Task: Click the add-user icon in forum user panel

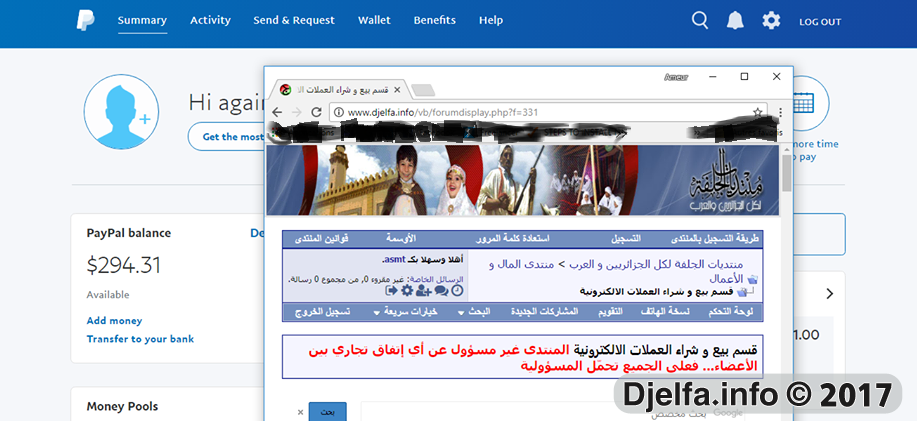Action: coord(423,291)
